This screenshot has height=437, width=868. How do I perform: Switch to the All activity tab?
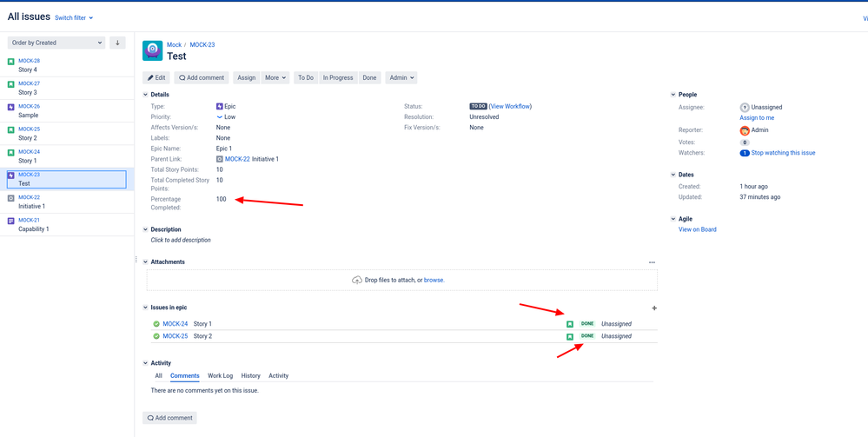click(x=158, y=375)
